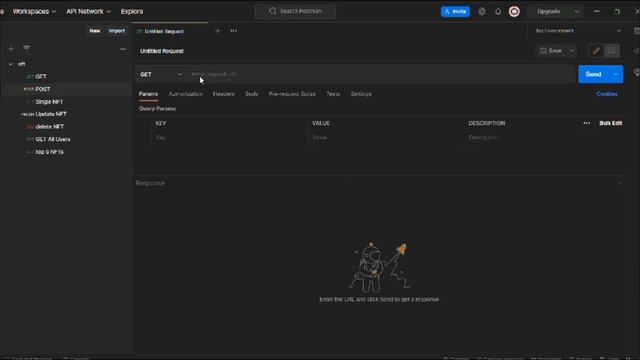Expand the Save button dropdown arrow
The image size is (640, 360).
[x=572, y=51]
